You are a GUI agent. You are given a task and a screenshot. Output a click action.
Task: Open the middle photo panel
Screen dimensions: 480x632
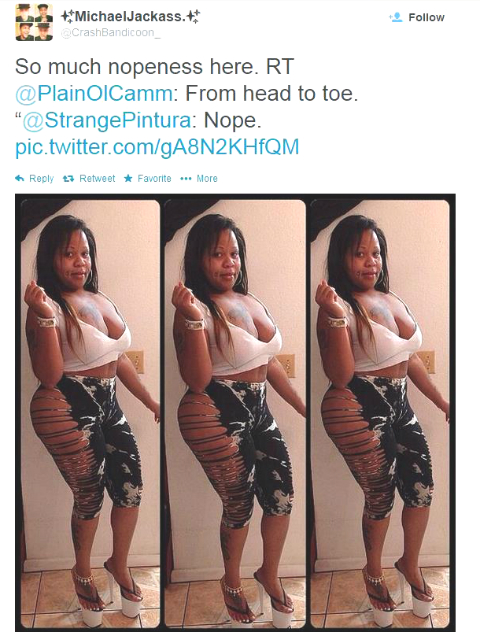pyautogui.click(x=235, y=413)
